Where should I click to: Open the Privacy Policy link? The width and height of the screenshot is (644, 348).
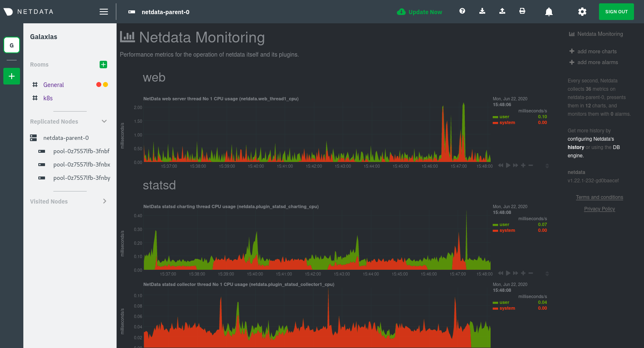599,209
